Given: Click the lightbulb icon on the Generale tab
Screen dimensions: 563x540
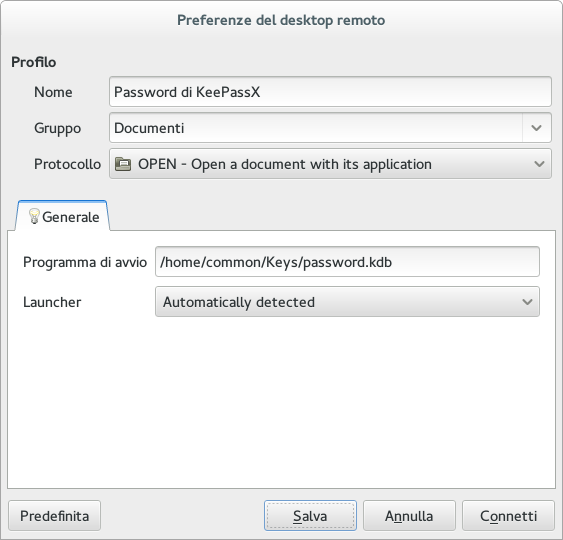Looking at the screenshot, I should (34, 216).
